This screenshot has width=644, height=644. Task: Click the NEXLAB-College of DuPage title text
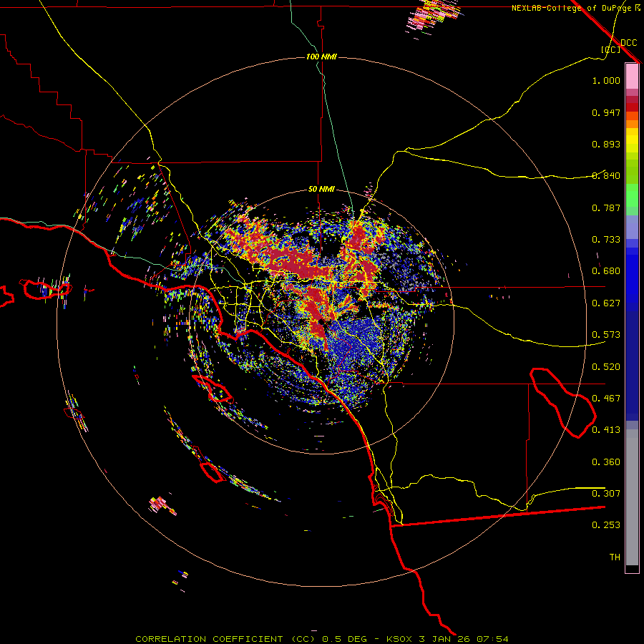click(572, 8)
